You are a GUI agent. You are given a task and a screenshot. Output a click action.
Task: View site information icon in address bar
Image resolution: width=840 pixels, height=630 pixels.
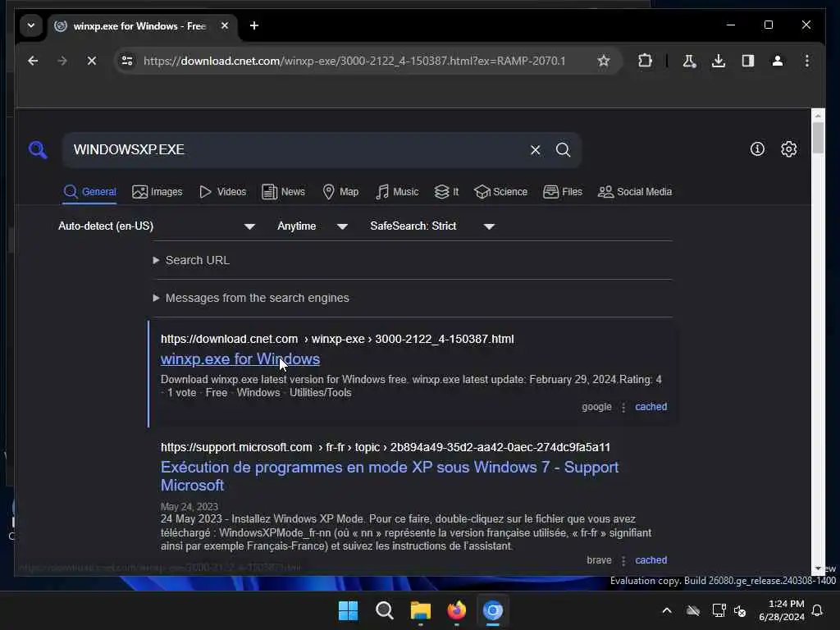127,61
